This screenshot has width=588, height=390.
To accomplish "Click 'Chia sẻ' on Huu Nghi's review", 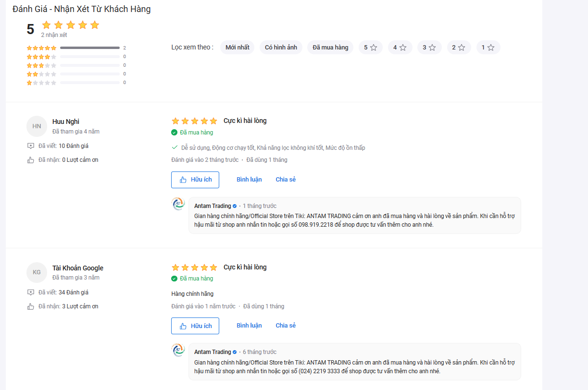I will pos(286,180).
